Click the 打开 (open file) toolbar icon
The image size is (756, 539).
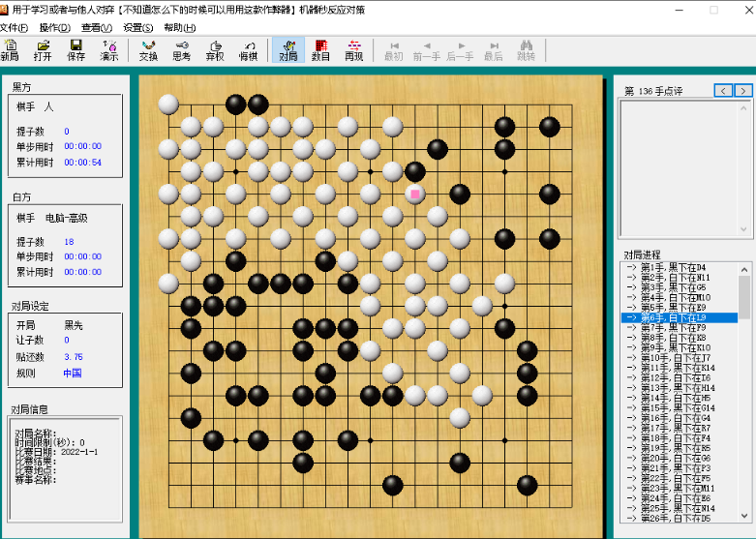(43, 50)
